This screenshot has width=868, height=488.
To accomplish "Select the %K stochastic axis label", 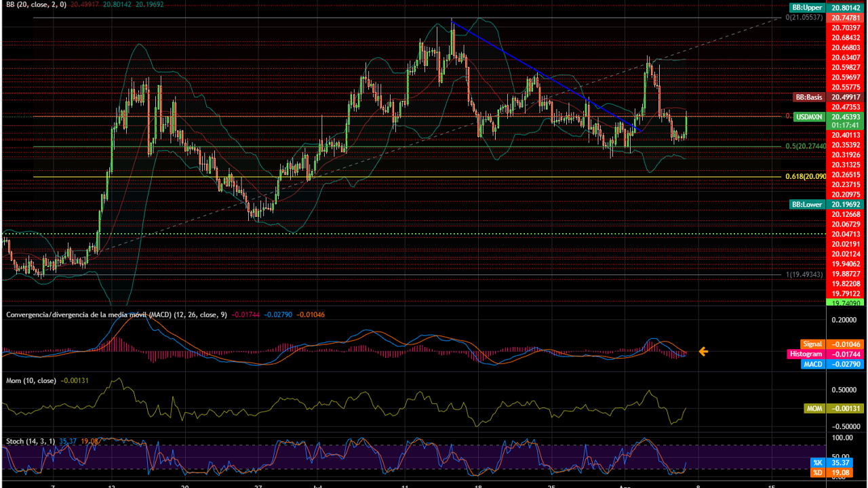I will point(817,463).
